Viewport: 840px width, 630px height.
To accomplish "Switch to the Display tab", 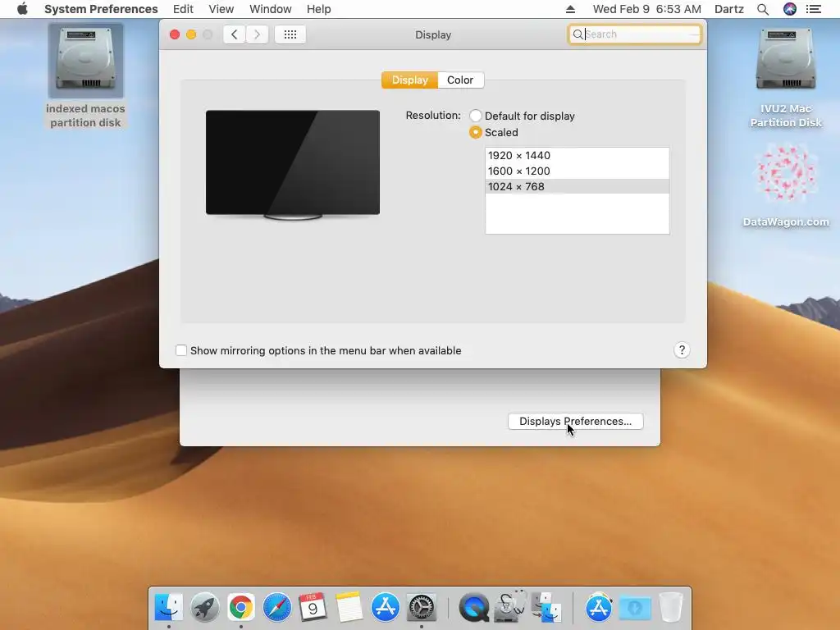I will click(410, 80).
